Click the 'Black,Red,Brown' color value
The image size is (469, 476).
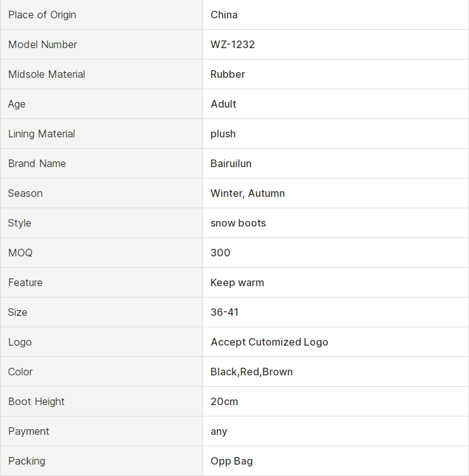click(252, 372)
